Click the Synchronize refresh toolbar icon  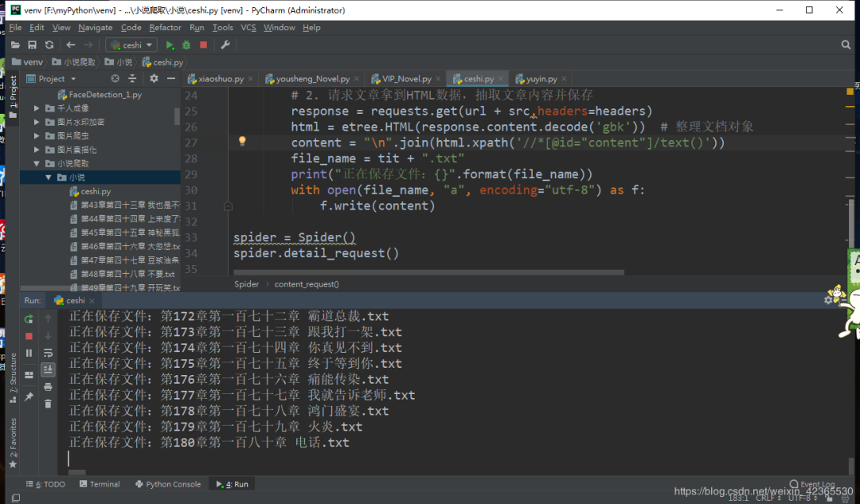coord(49,45)
